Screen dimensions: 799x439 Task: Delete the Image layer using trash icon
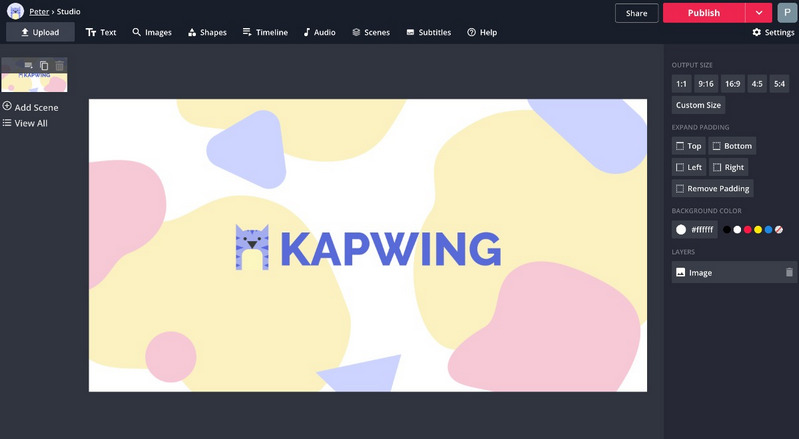coord(789,272)
